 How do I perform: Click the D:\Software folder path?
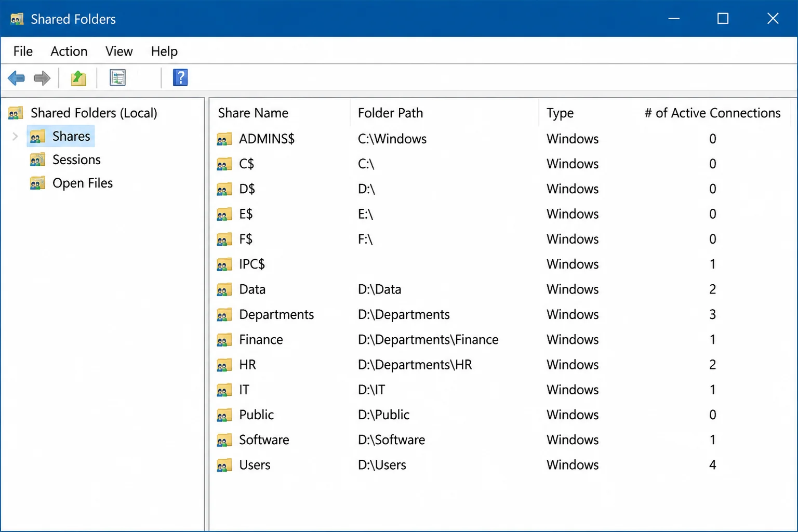(391, 440)
